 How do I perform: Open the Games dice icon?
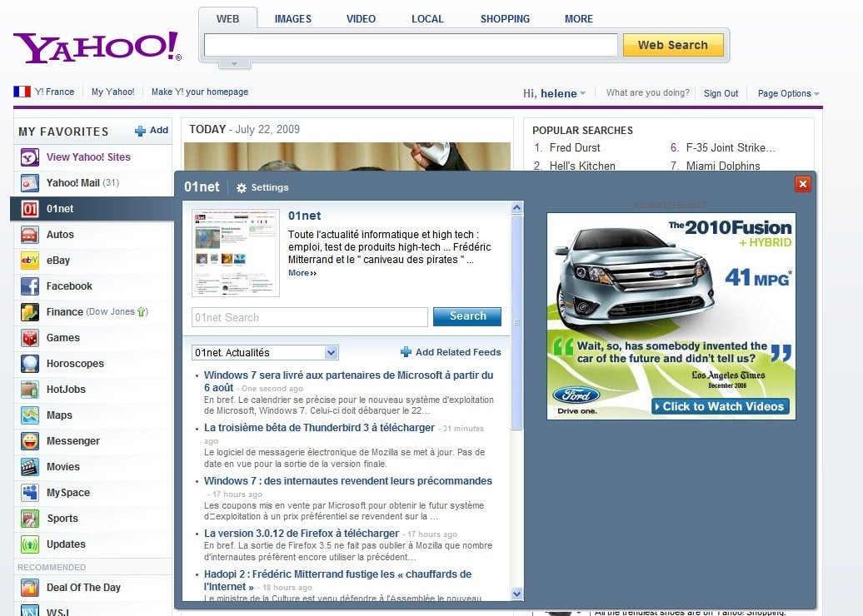pyautogui.click(x=30, y=338)
